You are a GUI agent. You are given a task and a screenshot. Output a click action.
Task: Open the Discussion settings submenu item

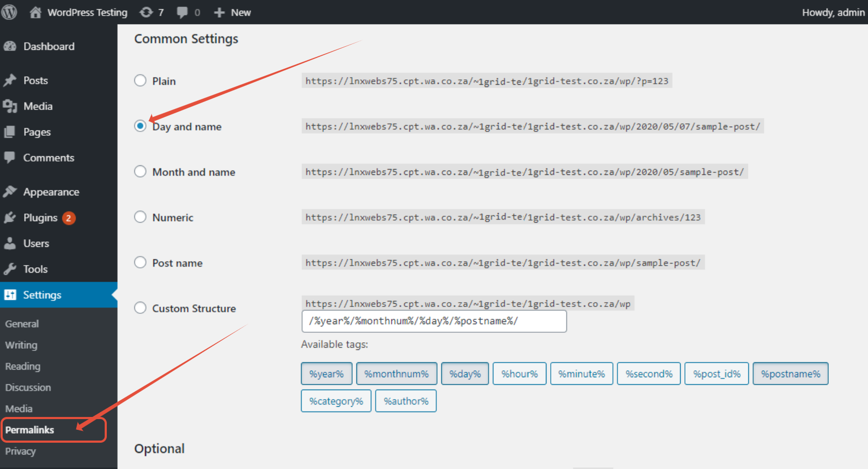[28, 387]
